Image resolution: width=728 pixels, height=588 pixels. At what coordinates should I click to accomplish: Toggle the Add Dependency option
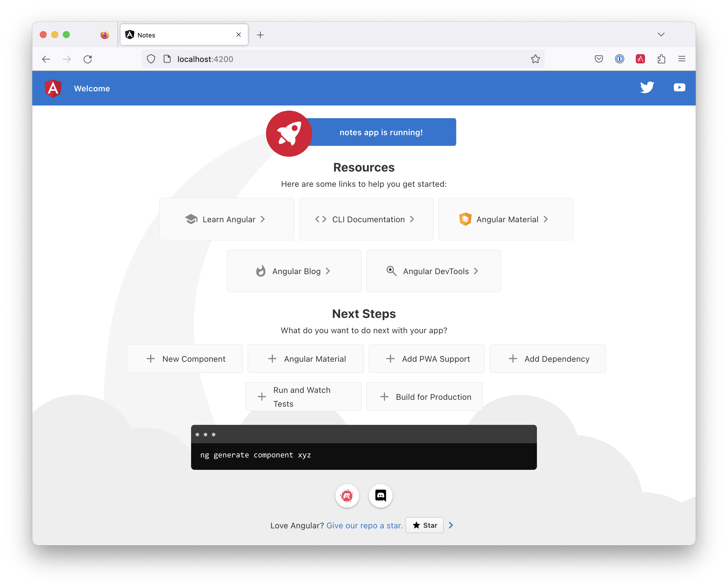tap(546, 358)
